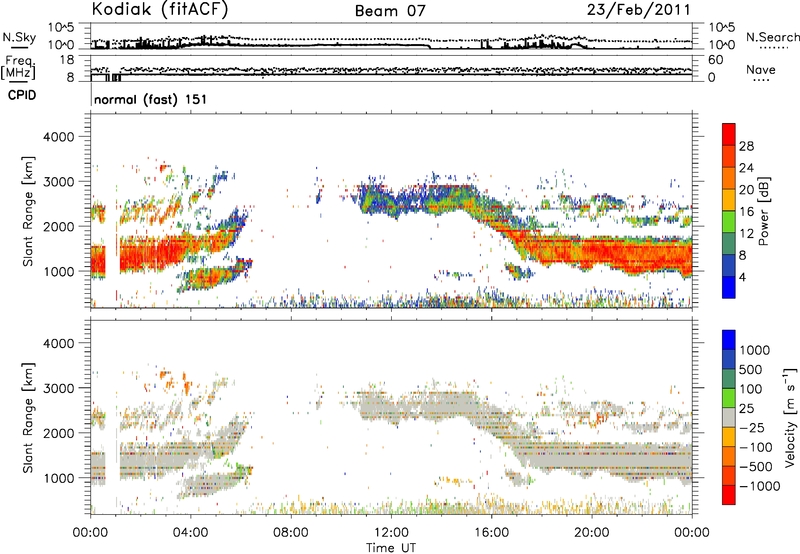Click the '28' label on the power scale

coord(746,146)
